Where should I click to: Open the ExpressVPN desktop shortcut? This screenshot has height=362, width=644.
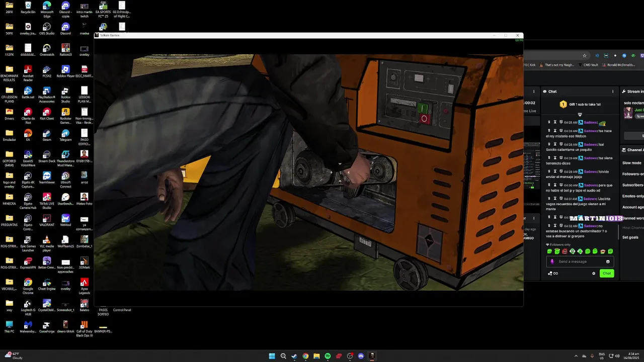pos(28,263)
